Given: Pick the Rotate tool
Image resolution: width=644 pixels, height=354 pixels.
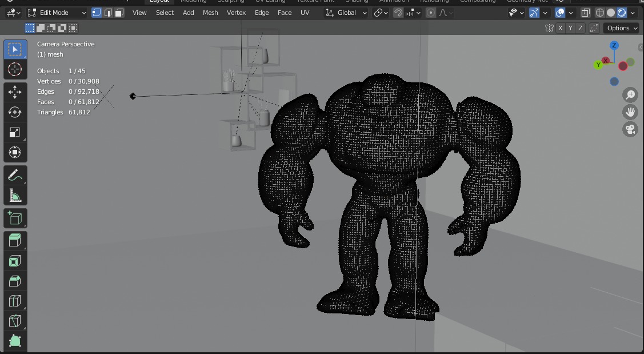Looking at the screenshot, I should pos(15,112).
